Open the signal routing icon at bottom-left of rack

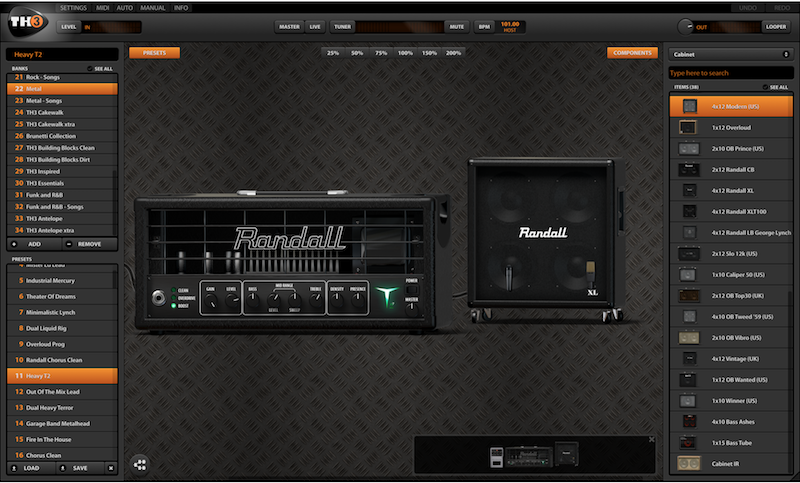(139, 464)
